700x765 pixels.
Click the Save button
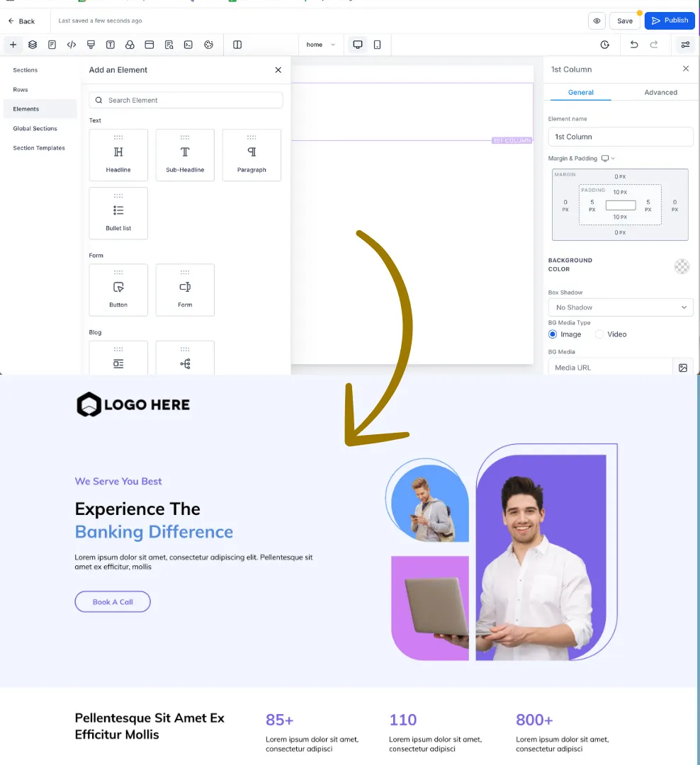point(625,21)
